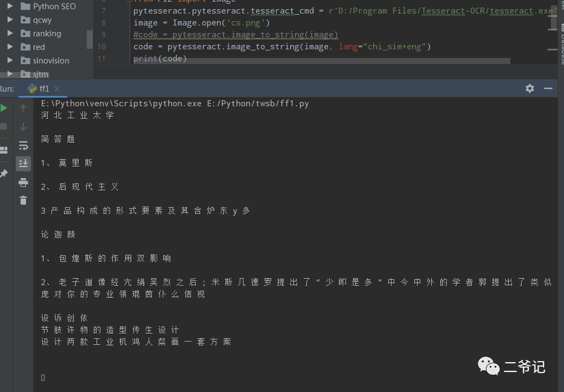
Task: Close the ff1 run tab
Action: [57, 89]
